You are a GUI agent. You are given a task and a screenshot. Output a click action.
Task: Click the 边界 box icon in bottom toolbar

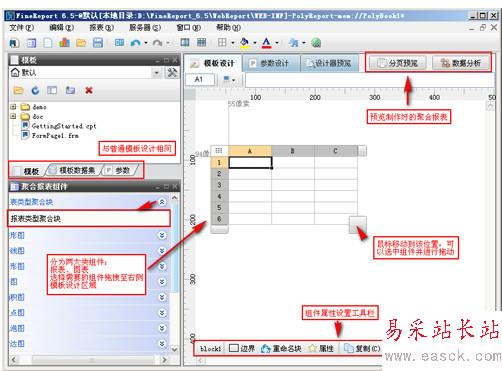(234, 348)
